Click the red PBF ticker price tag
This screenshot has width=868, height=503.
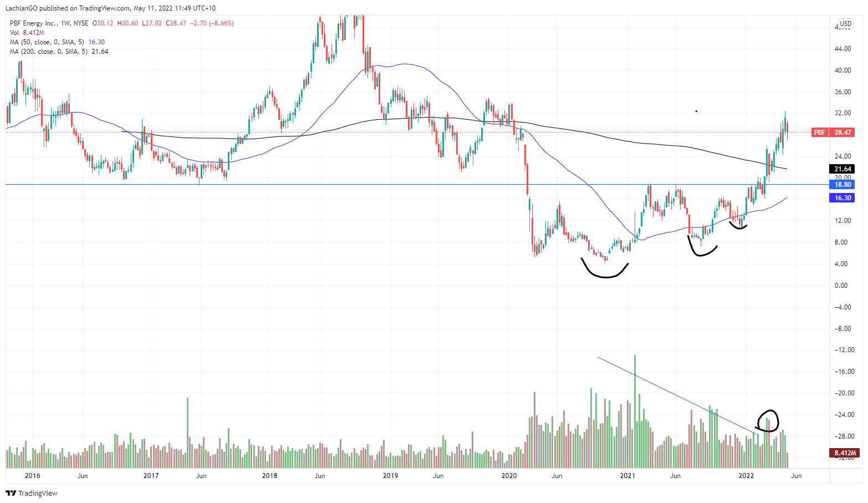(x=819, y=133)
